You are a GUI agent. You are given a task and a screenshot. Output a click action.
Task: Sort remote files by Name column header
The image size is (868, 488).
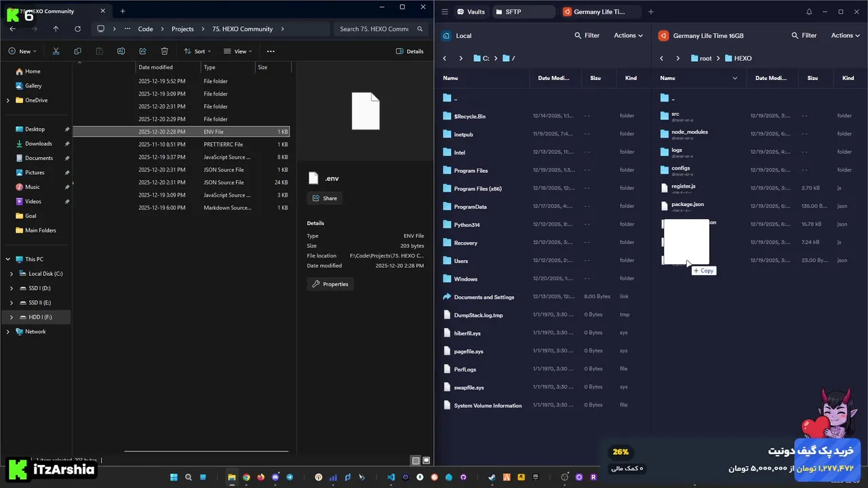click(698, 78)
